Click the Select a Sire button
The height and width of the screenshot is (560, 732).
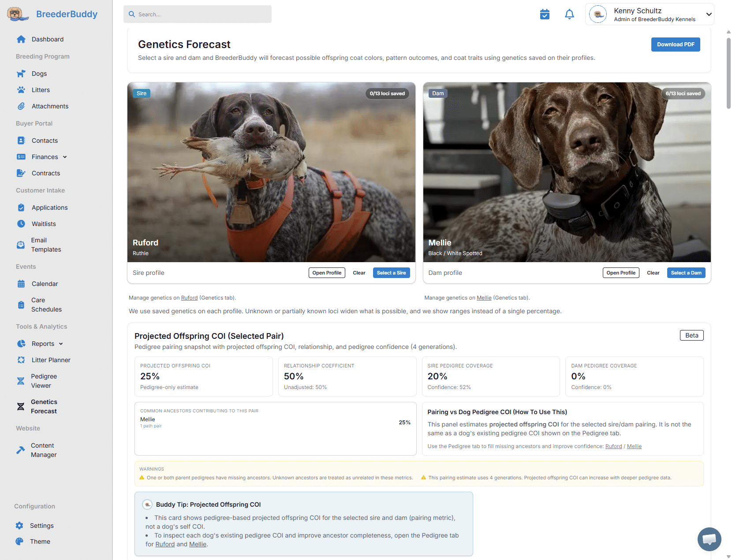click(391, 273)
